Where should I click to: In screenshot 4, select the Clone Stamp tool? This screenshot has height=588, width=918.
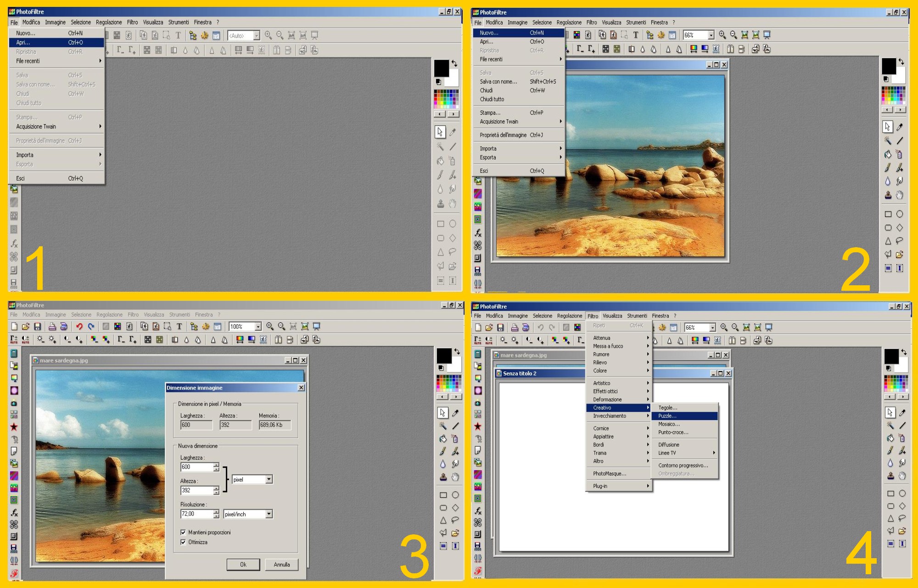pos(890,476)
